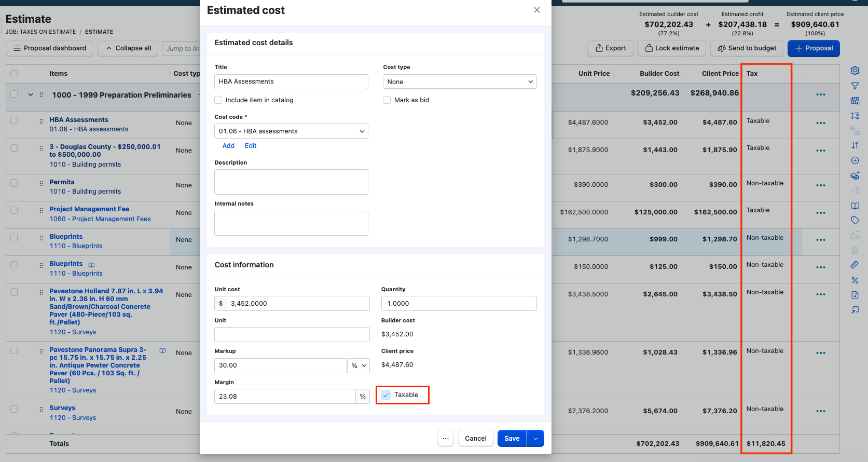The height and width of the screenshot is (462, 868).
Task: Click the Add cost code link
Action: (228, 146)
